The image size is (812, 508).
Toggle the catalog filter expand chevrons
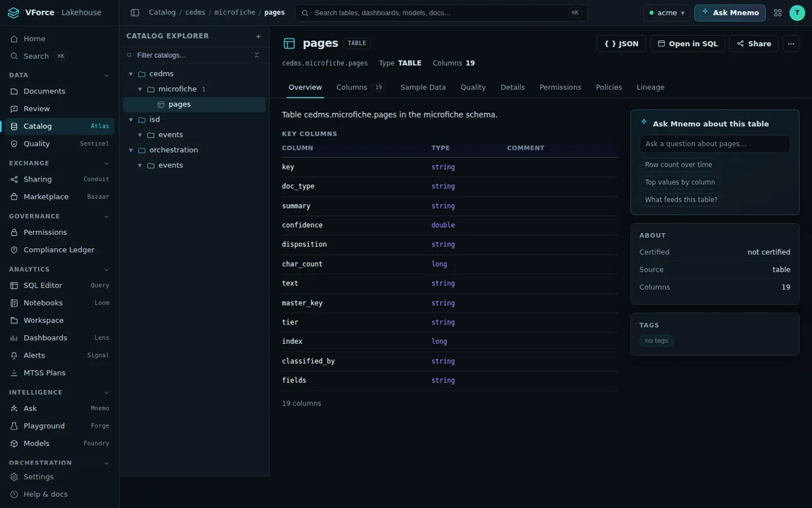coord(257,55)
